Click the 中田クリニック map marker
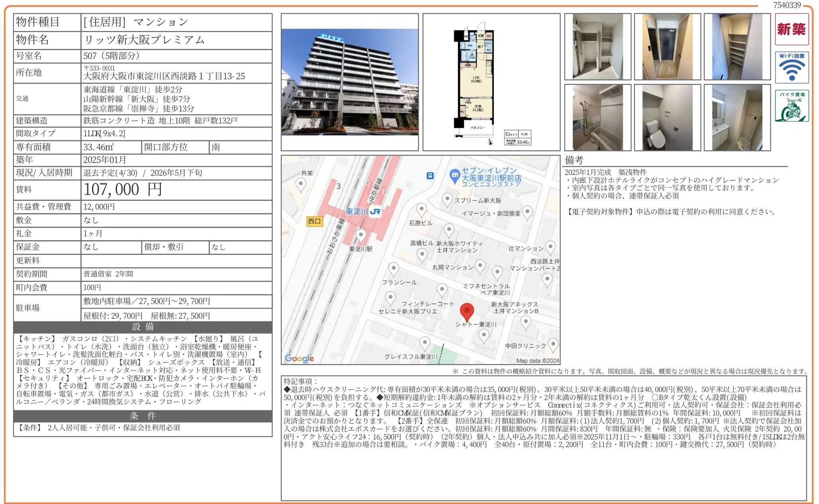 tap(553, 344)
